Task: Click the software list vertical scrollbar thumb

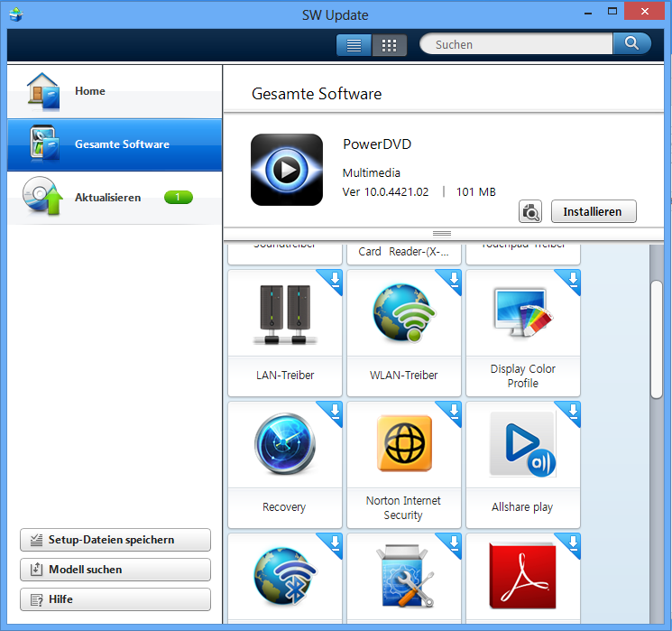Action: tap(656, 339)
